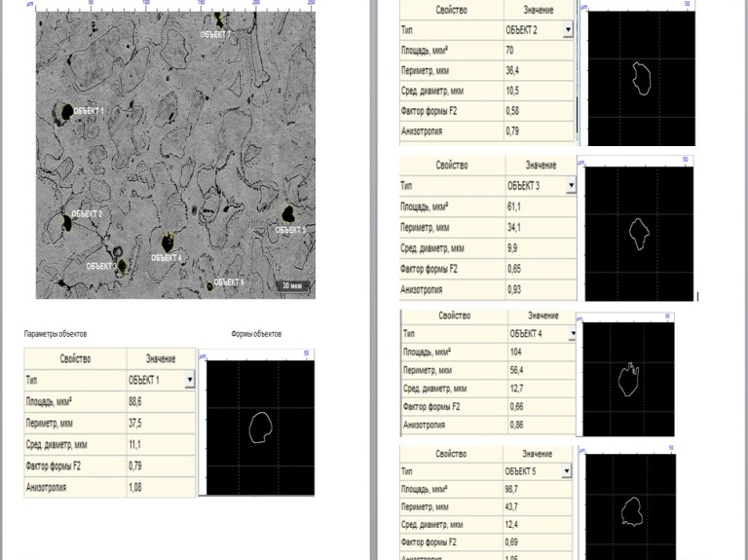
Task: Click anisotropy value 0,93
Action: (514, 289)
